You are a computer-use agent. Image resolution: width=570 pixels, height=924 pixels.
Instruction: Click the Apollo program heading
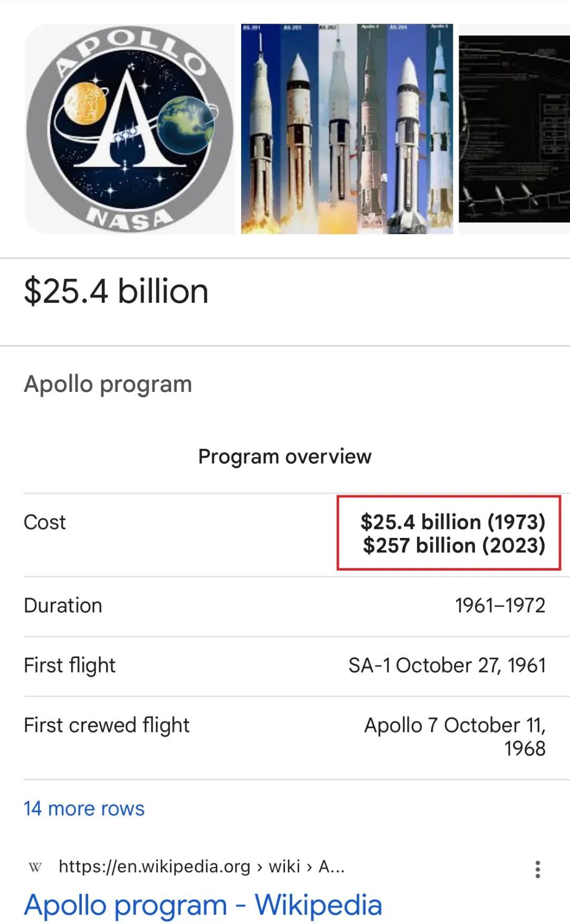coord(108,384)
